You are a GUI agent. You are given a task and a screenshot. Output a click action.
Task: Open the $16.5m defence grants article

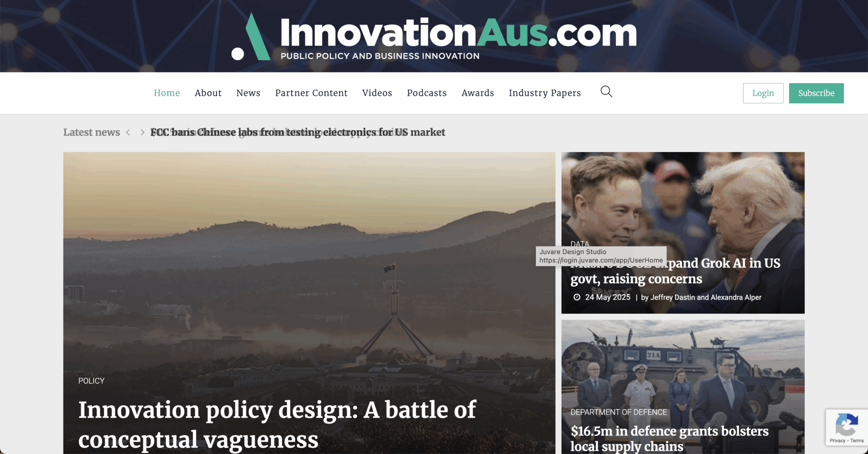[669, 438]
